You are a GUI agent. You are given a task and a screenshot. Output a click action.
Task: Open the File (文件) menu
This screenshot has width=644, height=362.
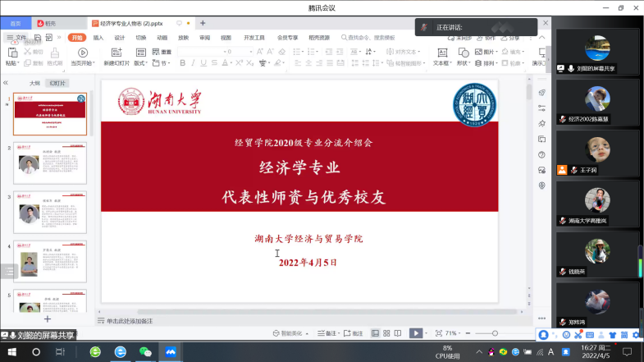click(x=17, y=38)
